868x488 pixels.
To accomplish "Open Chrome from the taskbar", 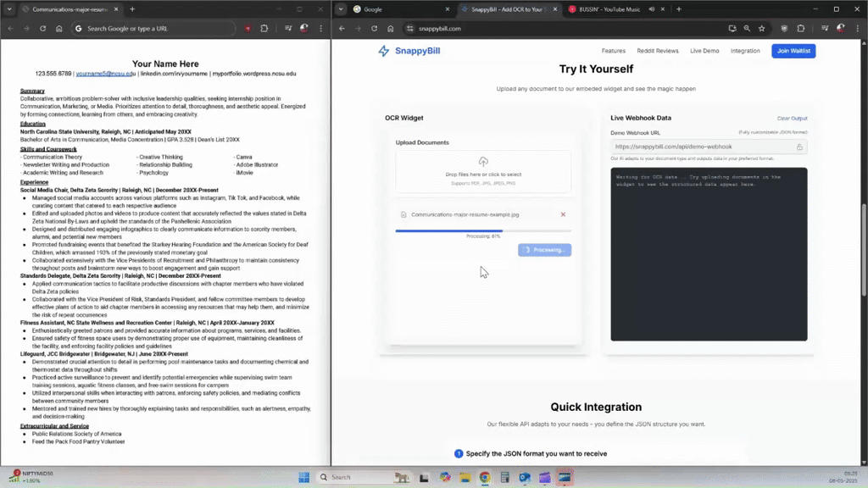I will tap(485, 477).
